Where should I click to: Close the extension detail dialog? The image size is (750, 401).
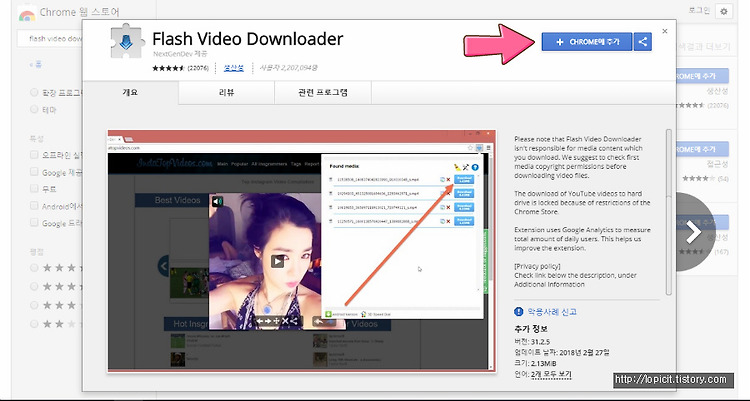[x=664, y=31]
